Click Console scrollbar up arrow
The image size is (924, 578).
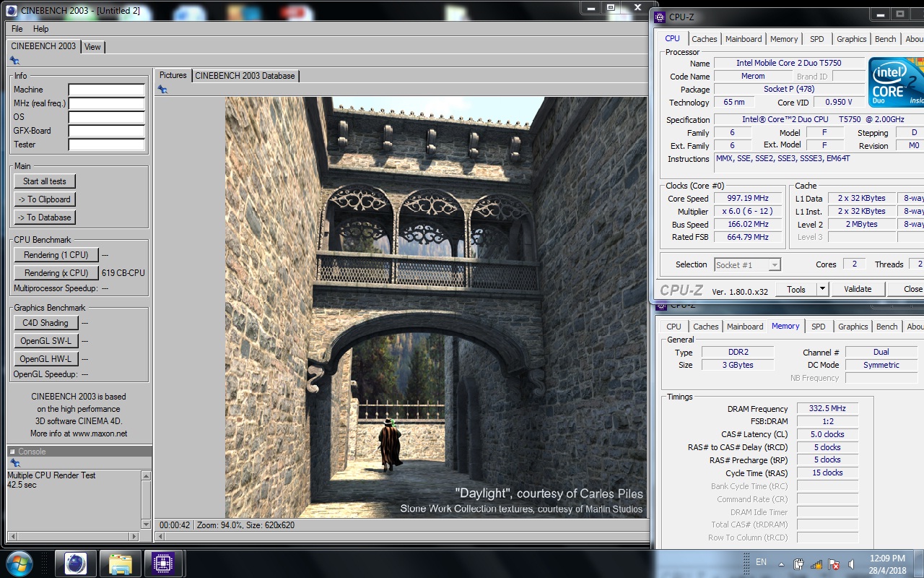tap(147, 476)
